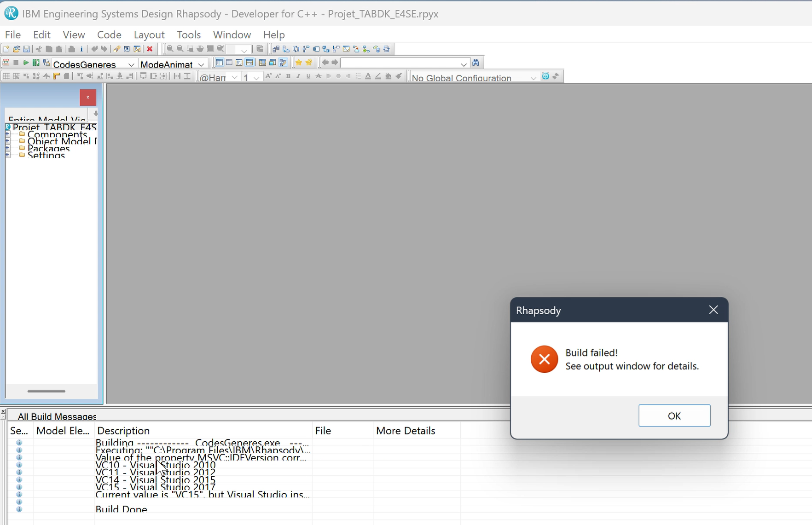Image resolution: width=812 pixels, height=525 pixels.
Task: Click the Redo arrow icon
Action: (104, 49)
